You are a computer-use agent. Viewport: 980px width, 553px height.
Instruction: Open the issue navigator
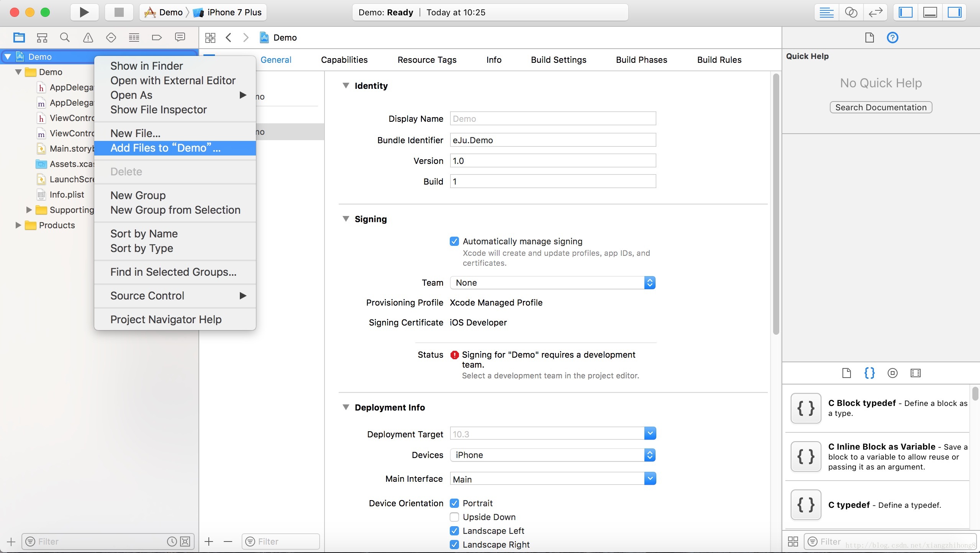click(x=88, y=38)
